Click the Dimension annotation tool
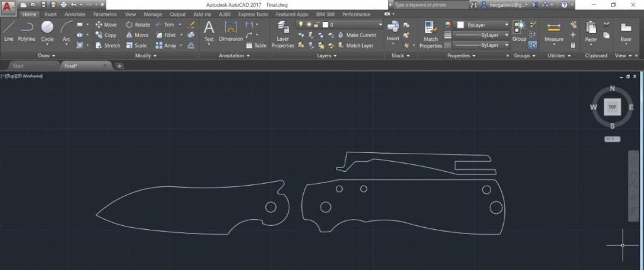Image resolution: width=644 pixels, height=270 pixels. coord(230,31)
